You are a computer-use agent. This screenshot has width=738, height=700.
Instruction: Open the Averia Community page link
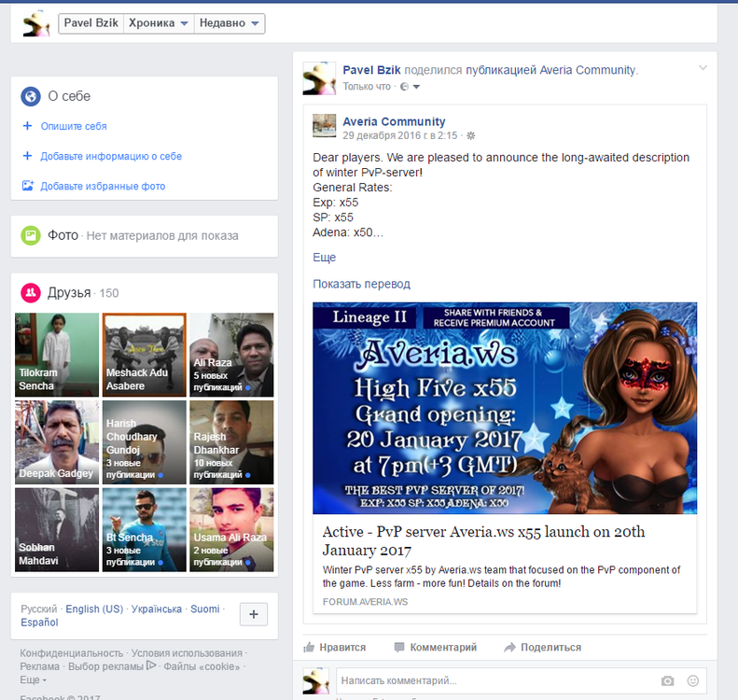[x=394, y=121]
